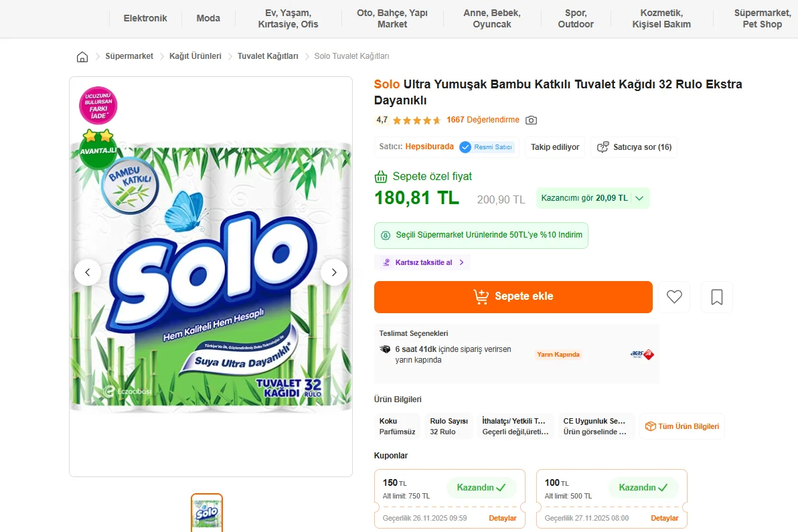The width and height of the screenshot is (798, 532).
Task: Open review photos via camera icon
Action: tap(531, 120)
